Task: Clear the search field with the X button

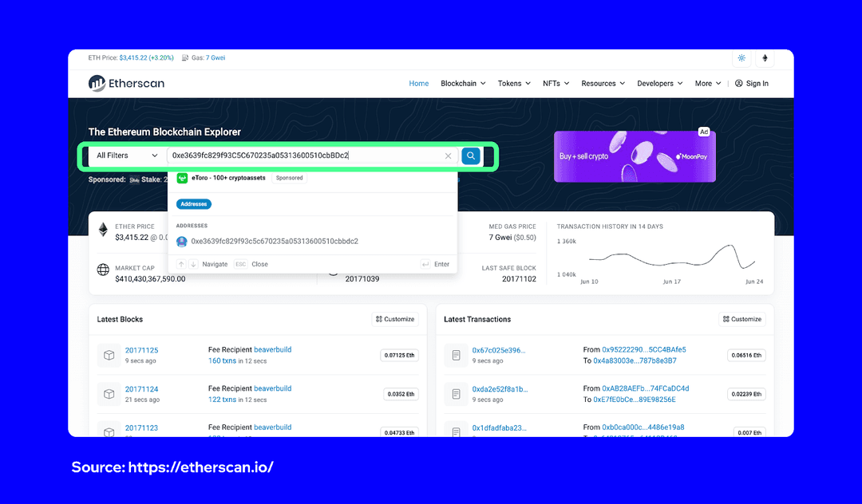Action: coord(449,156)
